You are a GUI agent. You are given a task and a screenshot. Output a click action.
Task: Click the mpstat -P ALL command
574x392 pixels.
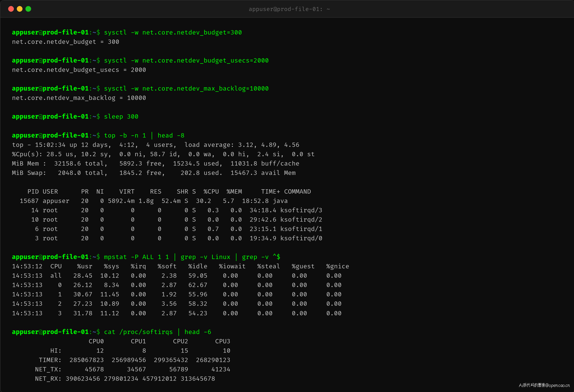pyautogui.click(x=192, y=257)
